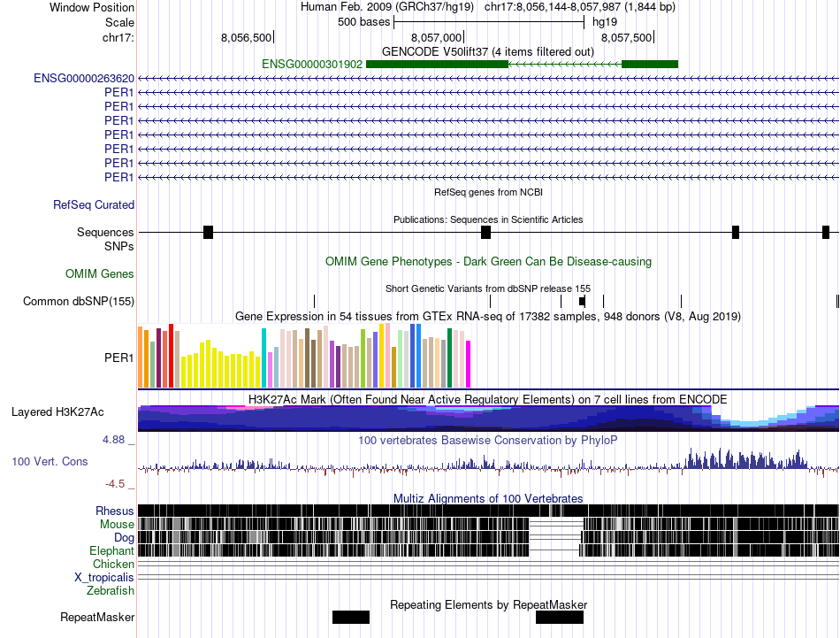Click the 8,056,500 ruler position
The width and height of the screenshot is (840, 638).
tap(247, 37)
